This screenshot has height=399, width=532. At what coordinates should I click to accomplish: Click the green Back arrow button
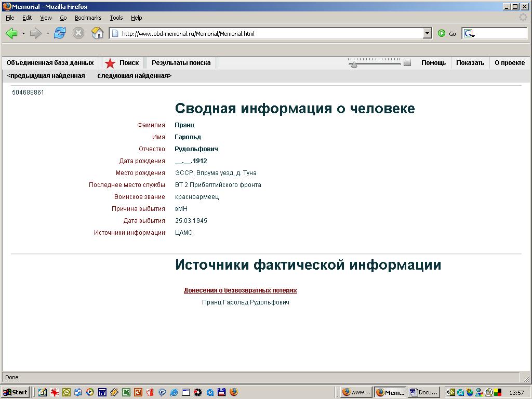(x=11, y=33)
